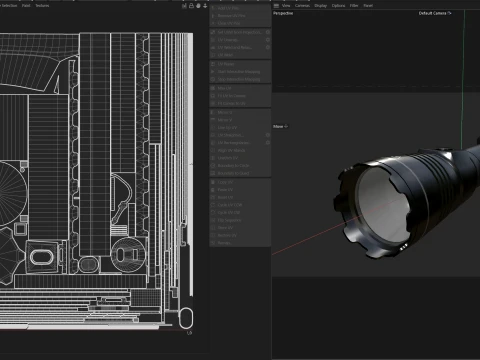
Task: Click the Mirror U icon in UV menu
Action: point(213,112)
